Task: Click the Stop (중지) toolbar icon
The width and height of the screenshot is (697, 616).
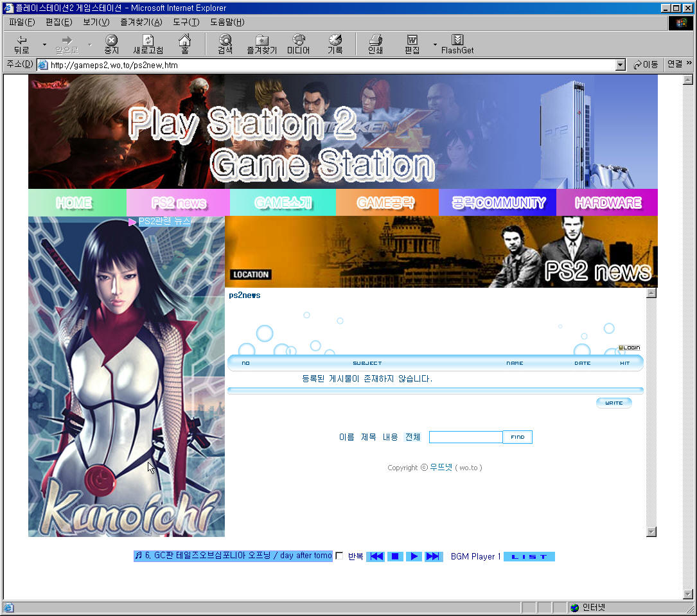Action: [x=112, y=44]
